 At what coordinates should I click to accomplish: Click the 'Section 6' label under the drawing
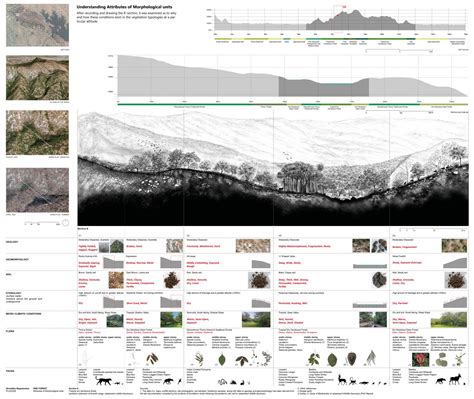tap(82, 229)
